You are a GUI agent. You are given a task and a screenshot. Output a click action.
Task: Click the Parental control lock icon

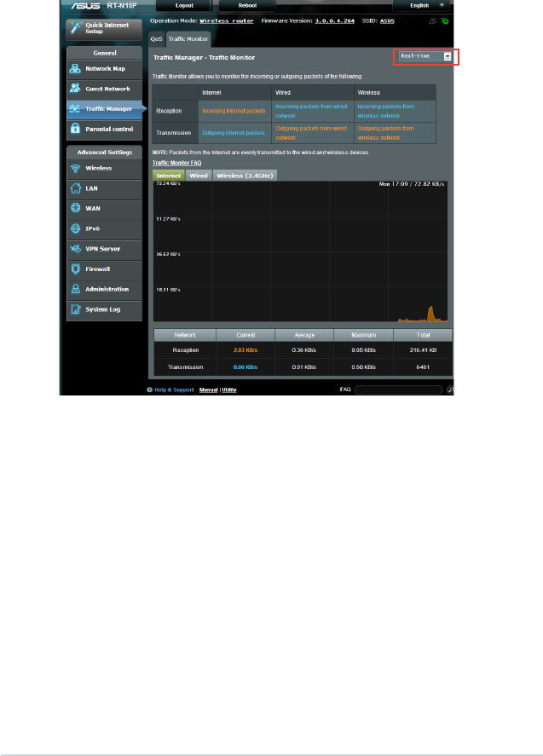[75, 128]
